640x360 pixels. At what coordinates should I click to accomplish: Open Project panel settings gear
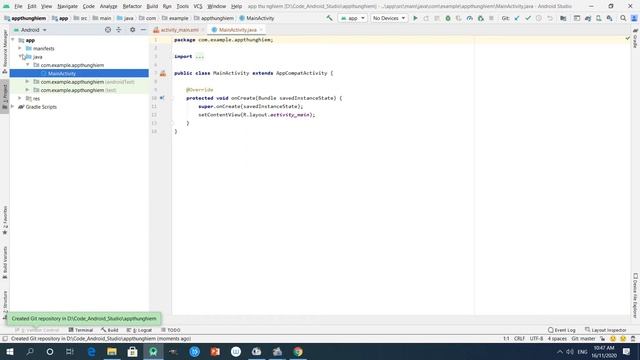(x=132, y=30)
